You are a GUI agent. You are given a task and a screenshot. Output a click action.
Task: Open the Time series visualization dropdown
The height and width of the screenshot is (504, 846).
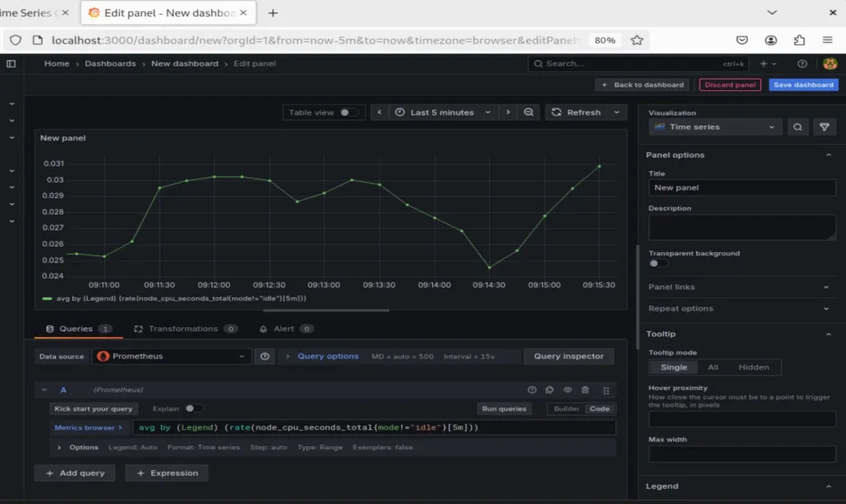(x=715, y=127)
